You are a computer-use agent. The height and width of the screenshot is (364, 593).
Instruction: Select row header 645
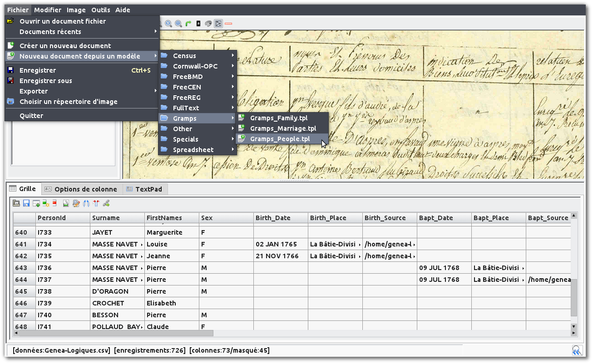[x=24, y=291]
